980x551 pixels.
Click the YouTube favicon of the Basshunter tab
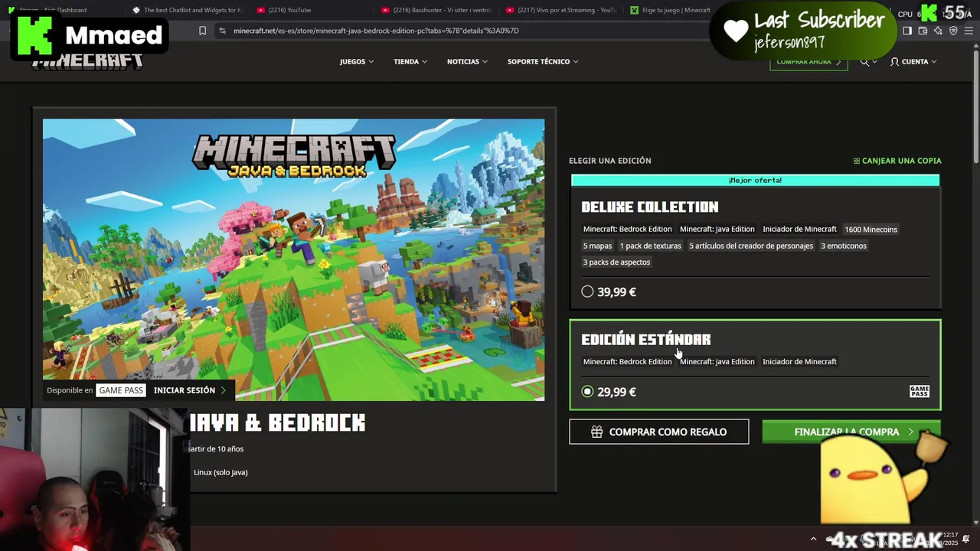click(x=385, y=10)
